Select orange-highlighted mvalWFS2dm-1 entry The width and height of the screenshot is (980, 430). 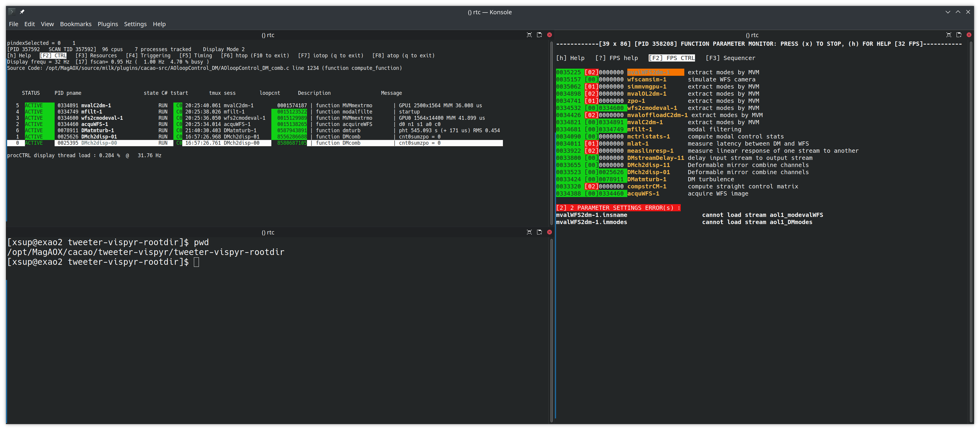pyautogui.click(x=656, y=73)
